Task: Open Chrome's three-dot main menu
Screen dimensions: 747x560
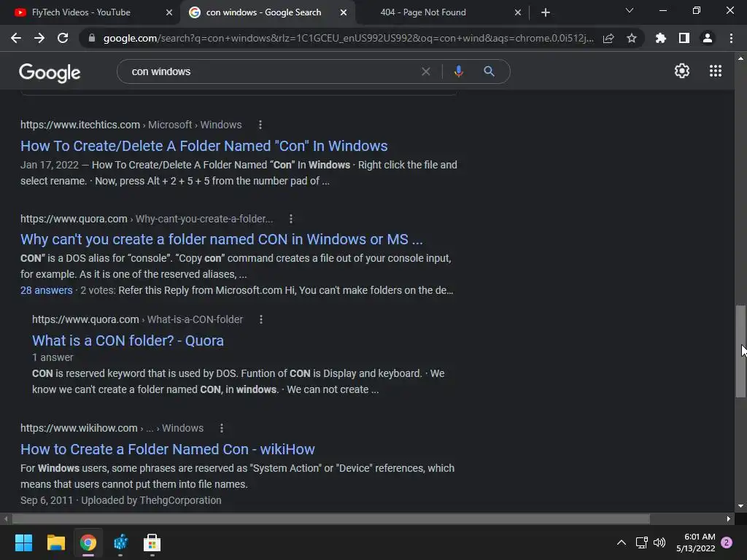Action: coord(731,38)
